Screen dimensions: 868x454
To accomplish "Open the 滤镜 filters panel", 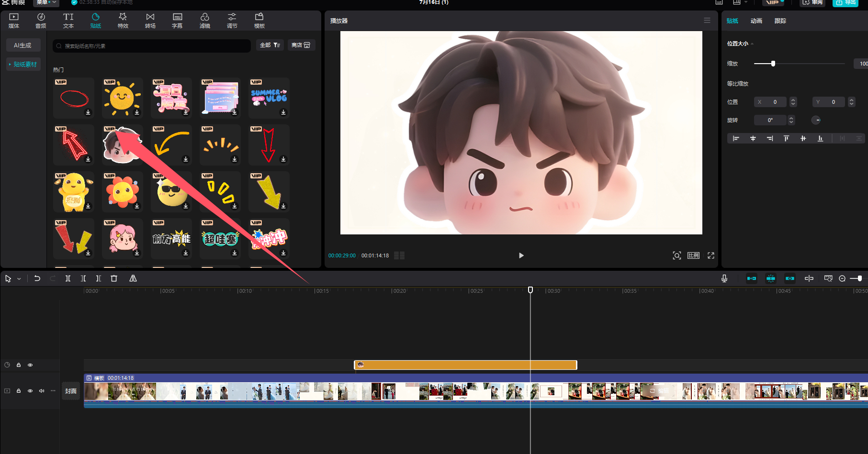I will pyautogui.click(x=205, y=20).
